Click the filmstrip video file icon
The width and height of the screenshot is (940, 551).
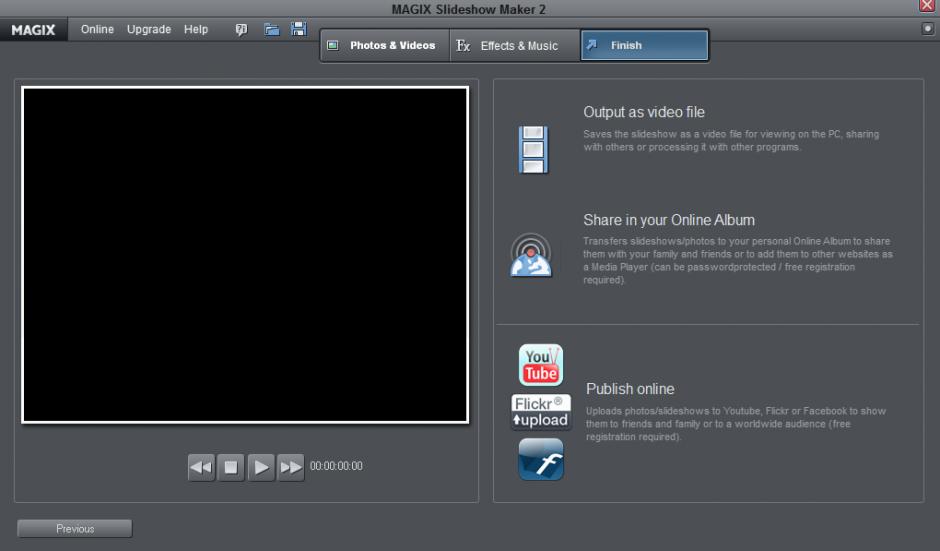pos(533,149)
